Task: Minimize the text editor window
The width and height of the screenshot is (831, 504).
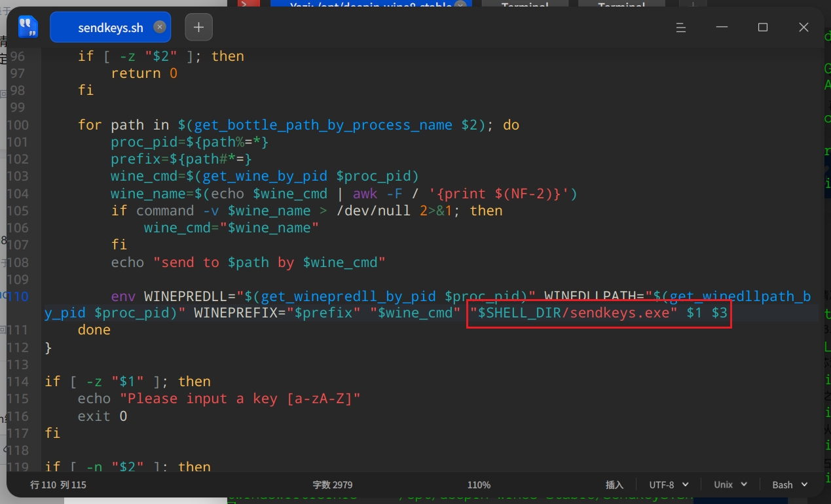Action: 722,27
